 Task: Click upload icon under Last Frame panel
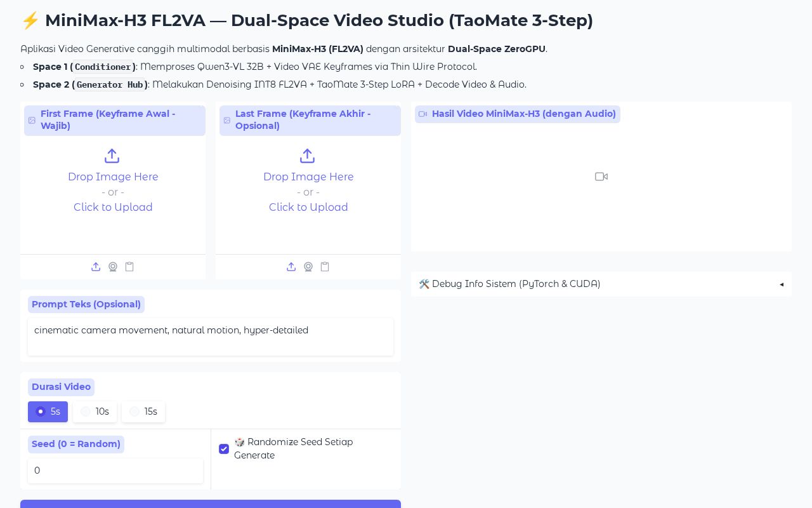(x=291, y=267)
